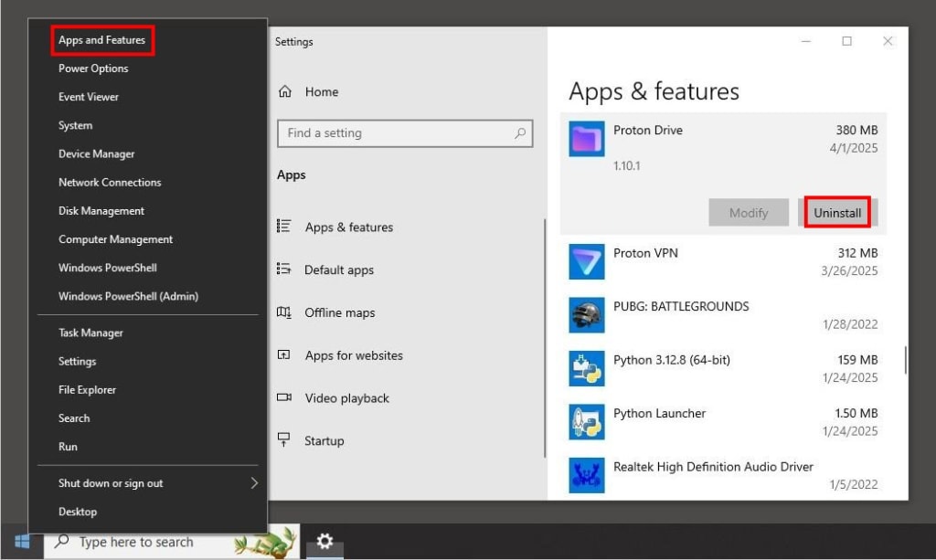This screenshot has width=936, height=560.
Task: Choose Search in the context menu
Action: point(74,418)
